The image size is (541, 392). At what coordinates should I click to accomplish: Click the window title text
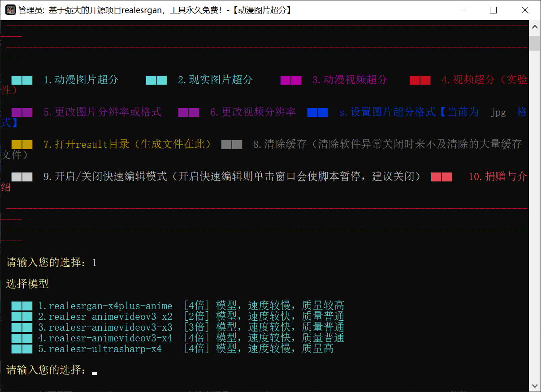(156, 10)
